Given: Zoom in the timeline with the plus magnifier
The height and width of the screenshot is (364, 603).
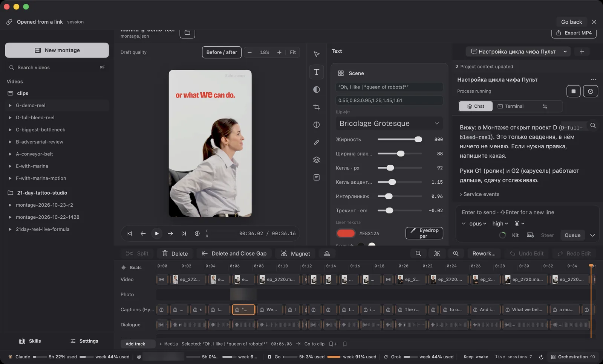Looking at the screenshot, I should click(456, 254).
